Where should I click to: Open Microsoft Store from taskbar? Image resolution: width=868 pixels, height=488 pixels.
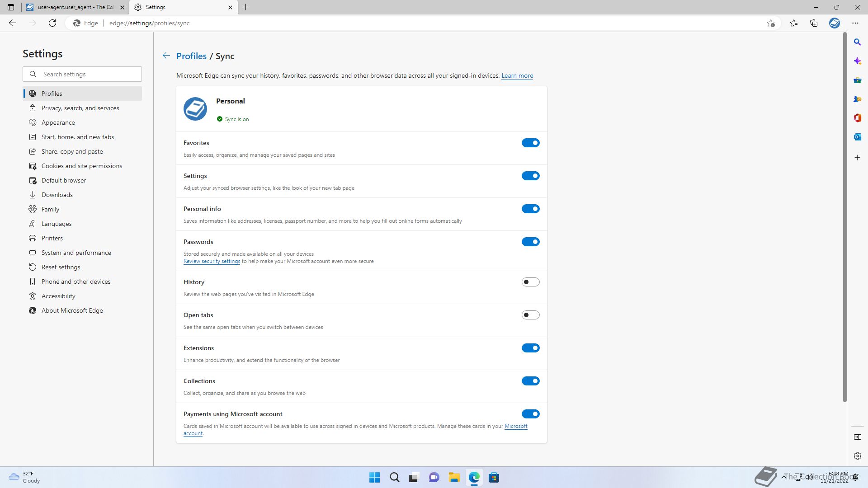[494, 478]
